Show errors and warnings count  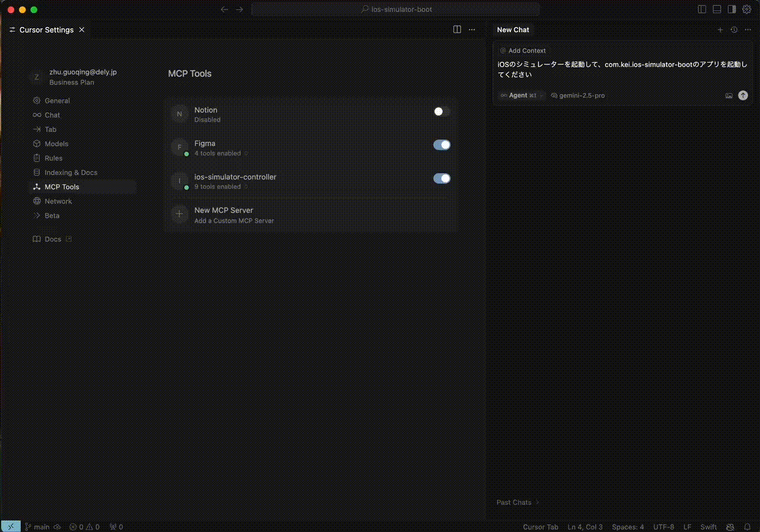[x=84, y=527]
